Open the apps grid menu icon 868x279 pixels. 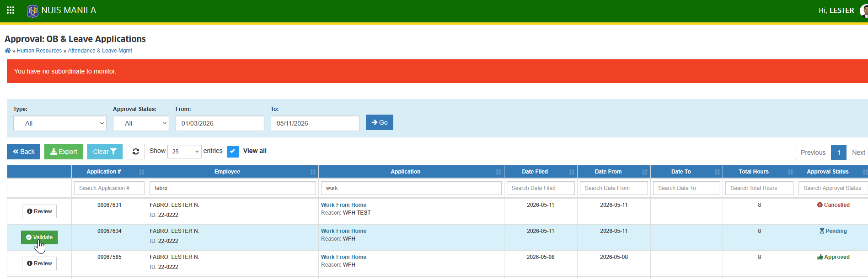tap(11, 10)
